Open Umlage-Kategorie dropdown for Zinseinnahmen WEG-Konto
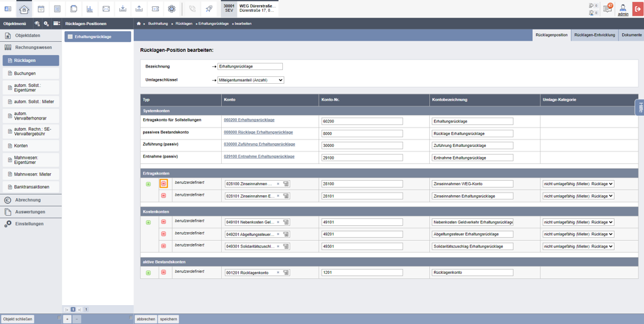This screenshot has height=324, width=644. point(578,184)
